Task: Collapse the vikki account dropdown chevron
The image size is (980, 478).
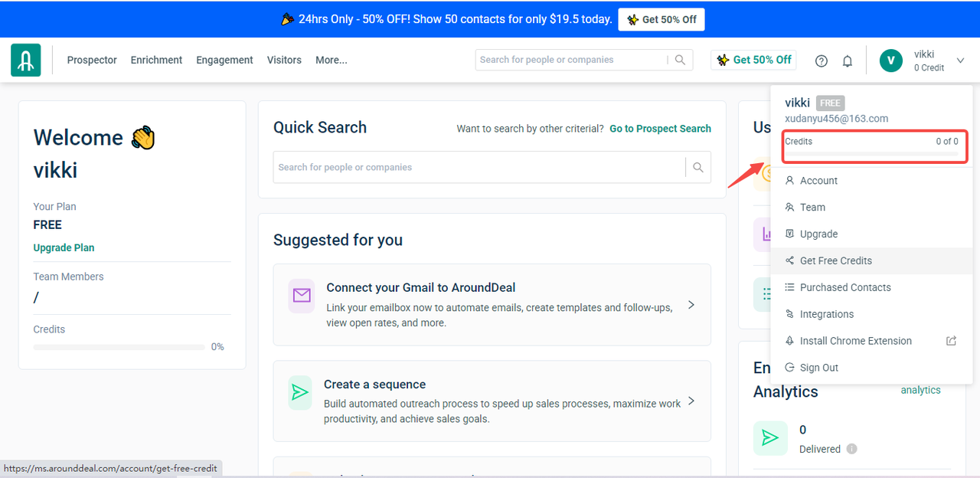Action: click(x=961, y=61)
